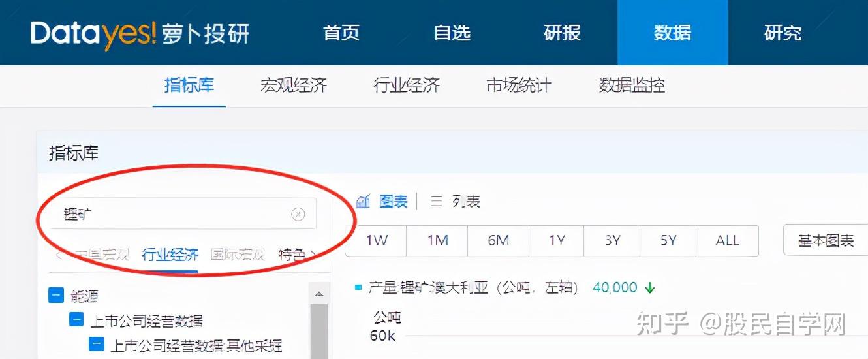
Task: Switch to 图表 chart view
Action: 394,202
